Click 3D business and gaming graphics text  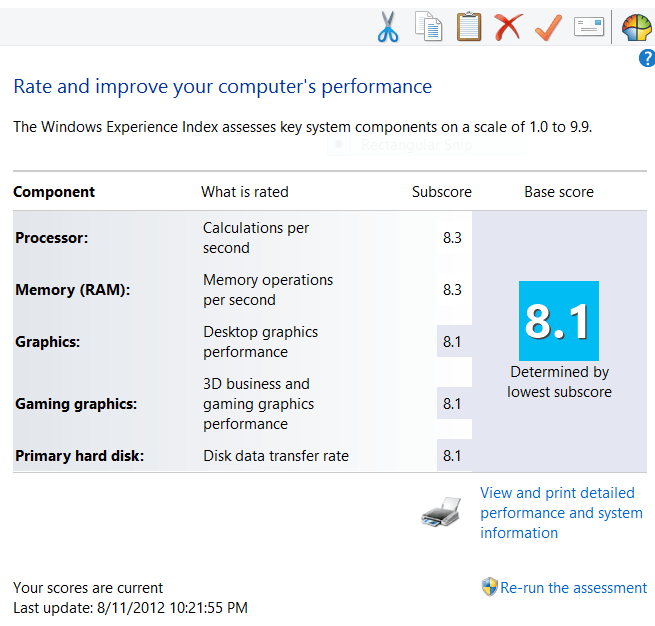click(259, 404)
